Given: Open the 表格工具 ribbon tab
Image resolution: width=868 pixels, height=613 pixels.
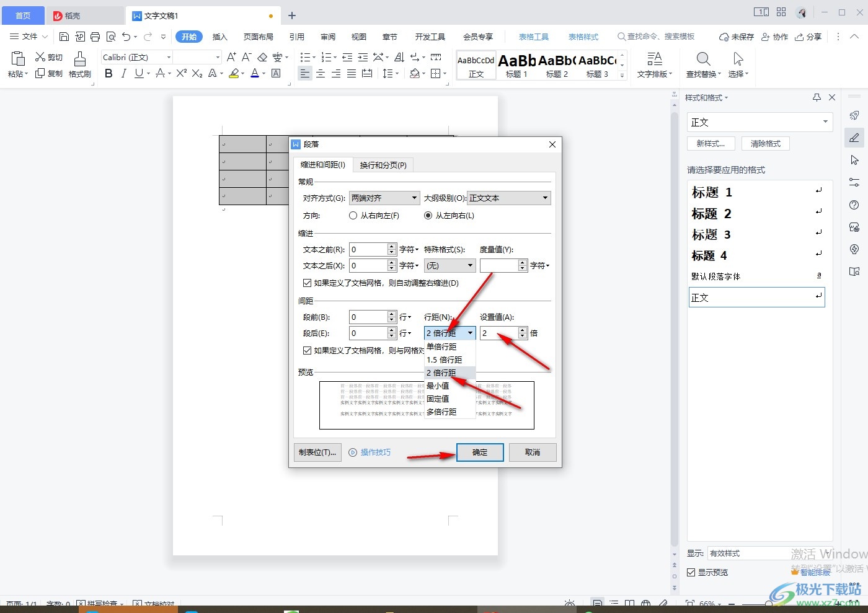Looking at the screenshot, I should (x=534, y=37).
